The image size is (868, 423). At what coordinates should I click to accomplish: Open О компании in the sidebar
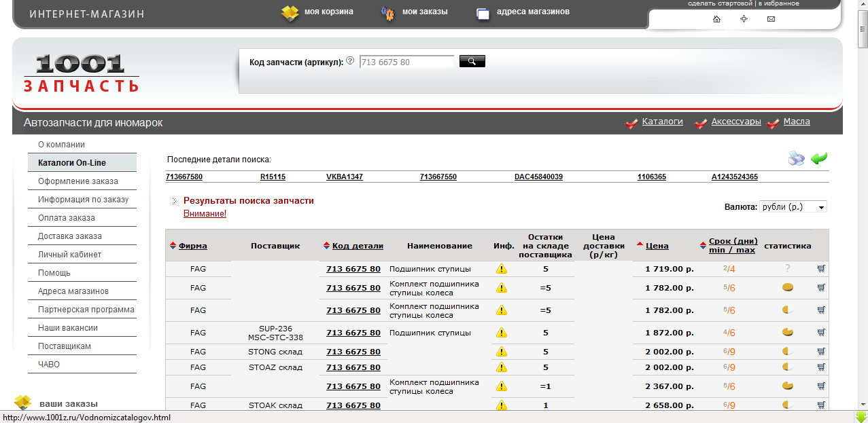(61, 145)
